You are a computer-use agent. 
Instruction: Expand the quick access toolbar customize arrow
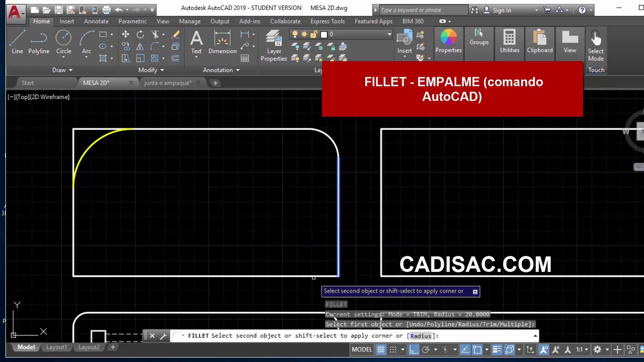[x=152, y=10]
